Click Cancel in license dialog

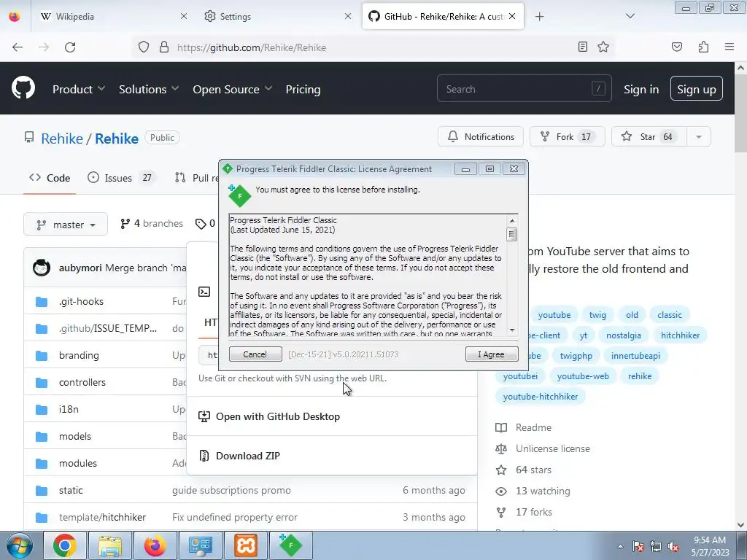(255, 354)
